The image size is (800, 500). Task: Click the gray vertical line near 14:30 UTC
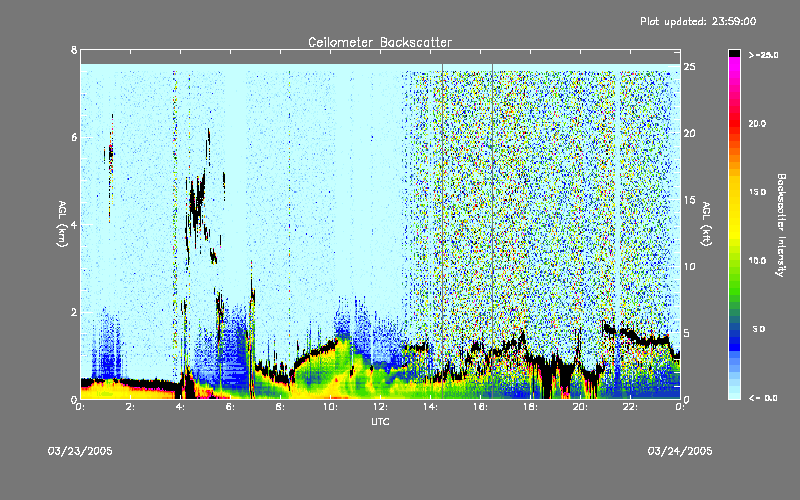442,231
